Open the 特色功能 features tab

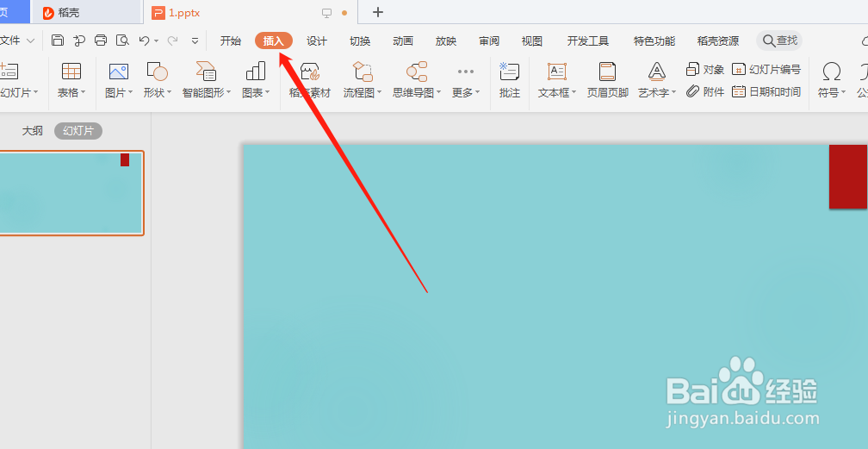point(654,41)
